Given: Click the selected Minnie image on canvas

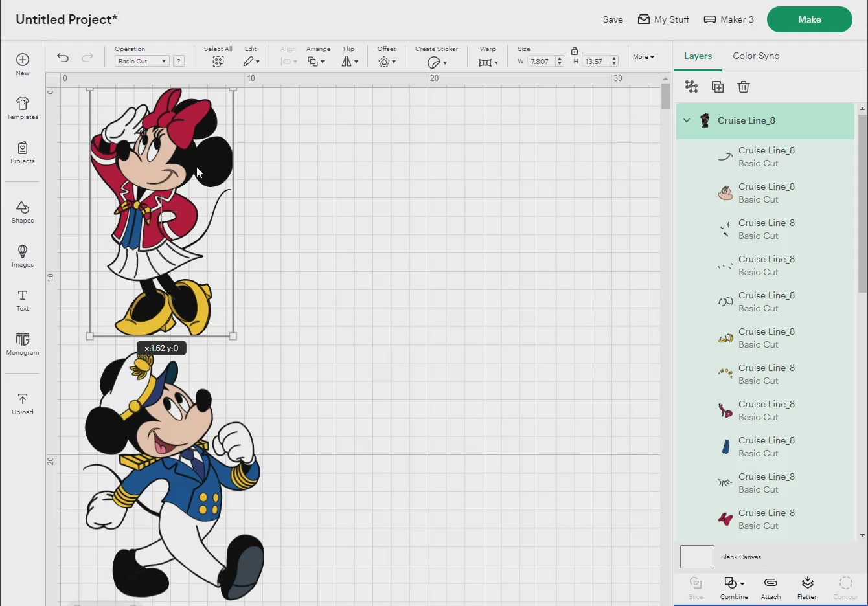Looking at the screenshot, I should coord(161,212).
